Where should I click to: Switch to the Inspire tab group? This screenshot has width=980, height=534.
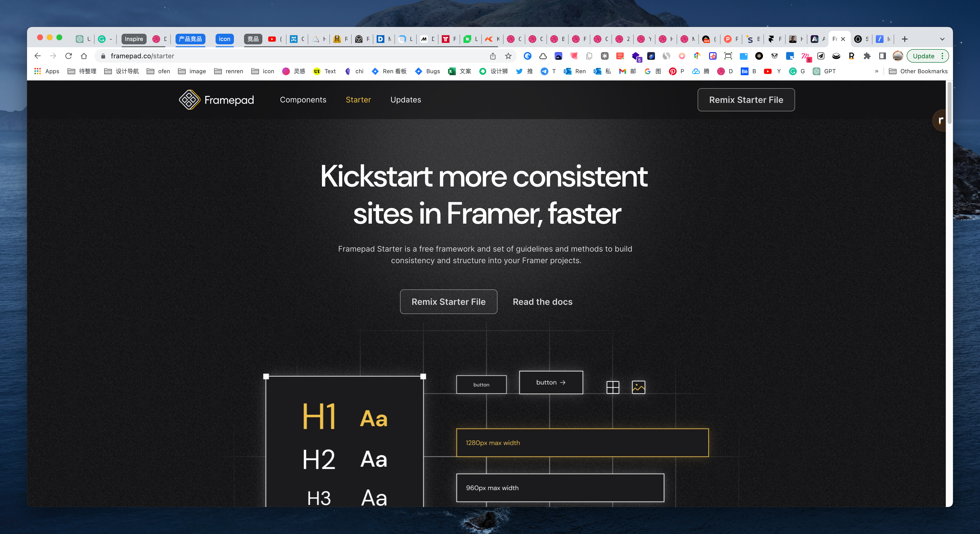(x=134, y=39)
